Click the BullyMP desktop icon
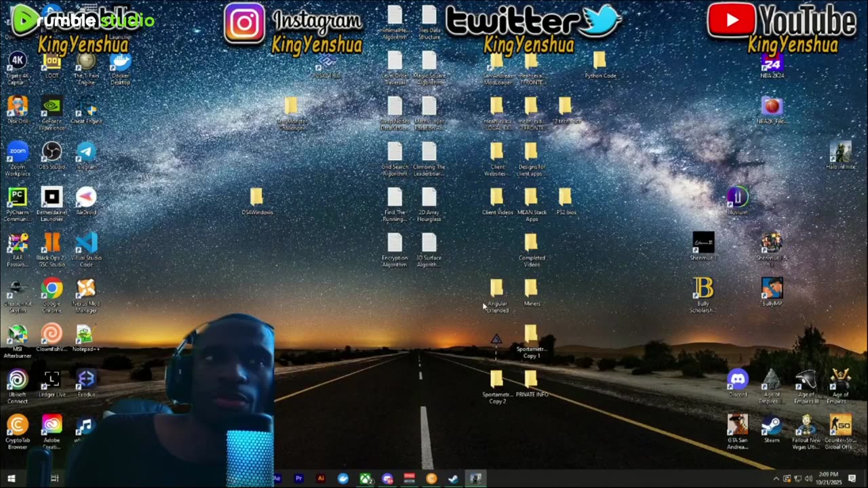Viewport: 868px width, 488px height. point(772,292)
